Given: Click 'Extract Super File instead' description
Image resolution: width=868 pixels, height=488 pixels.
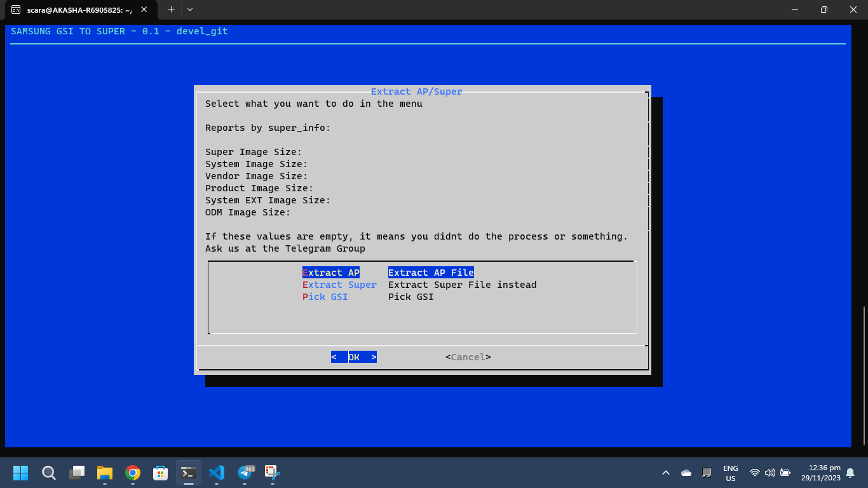Looking at the screenshot, I should (463, 285).
